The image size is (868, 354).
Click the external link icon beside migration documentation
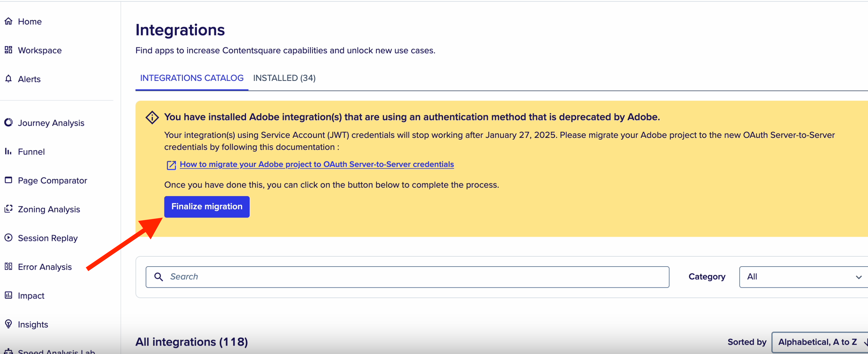pos(171,165)
